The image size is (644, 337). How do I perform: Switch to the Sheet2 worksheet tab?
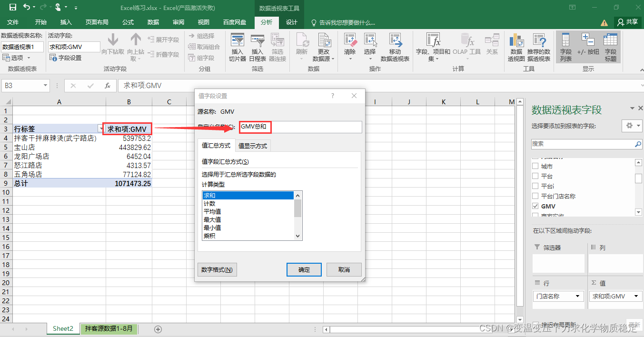coord(63,328)
